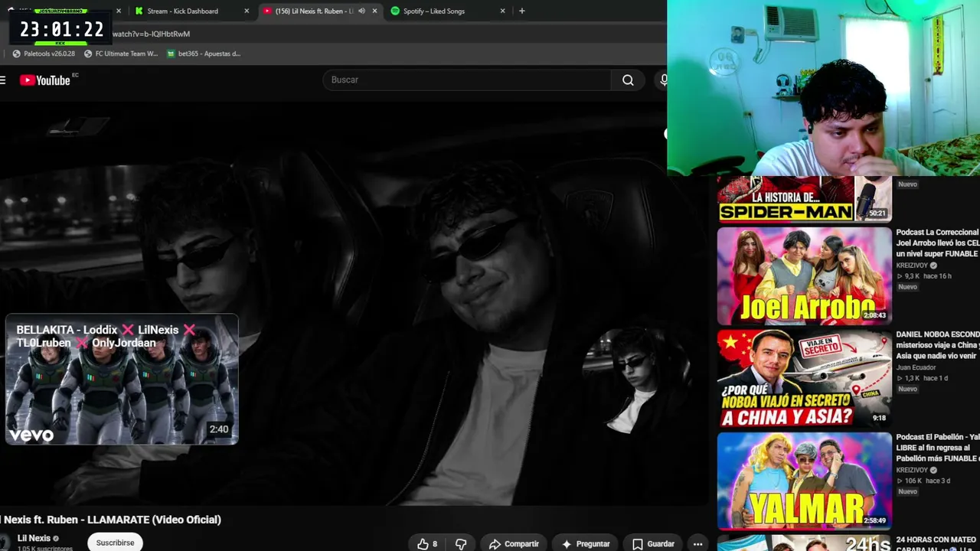Click the video title LLAMARATE (Video Oficial)
Screen dimensions: 980x551
(110, 520)
